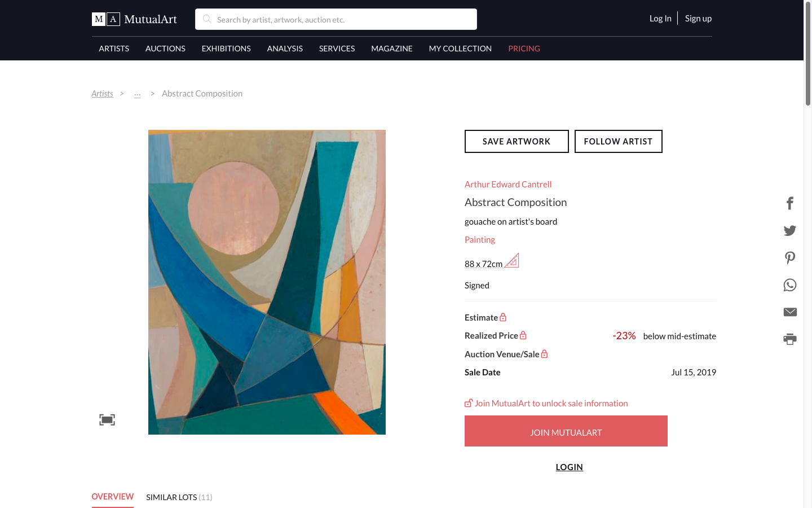Share artwork on Facebook
This screenshot has height=508, width=812.
(790, 203)
